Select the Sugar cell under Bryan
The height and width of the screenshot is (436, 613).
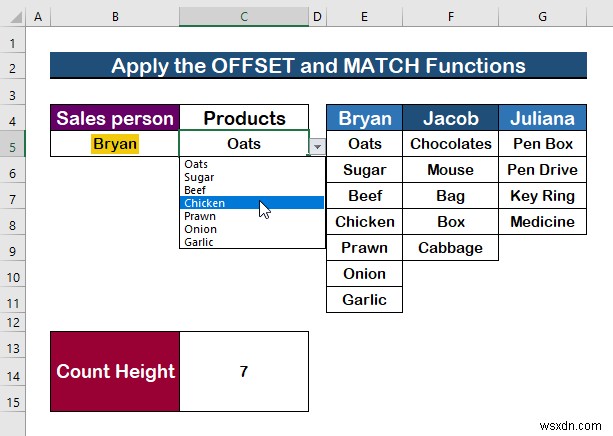click(364, 170)
